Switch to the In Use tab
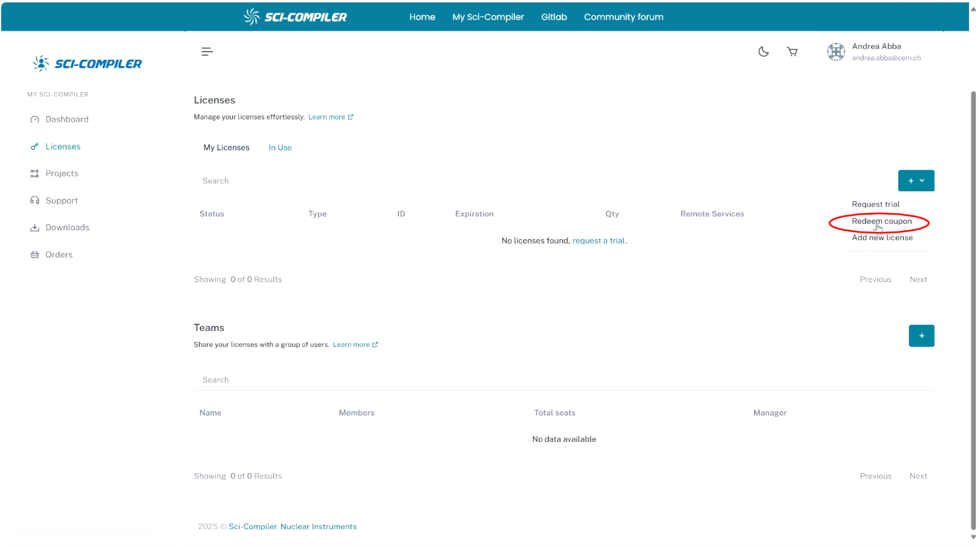This screenshot has width=980, height=545. [280, 148]
